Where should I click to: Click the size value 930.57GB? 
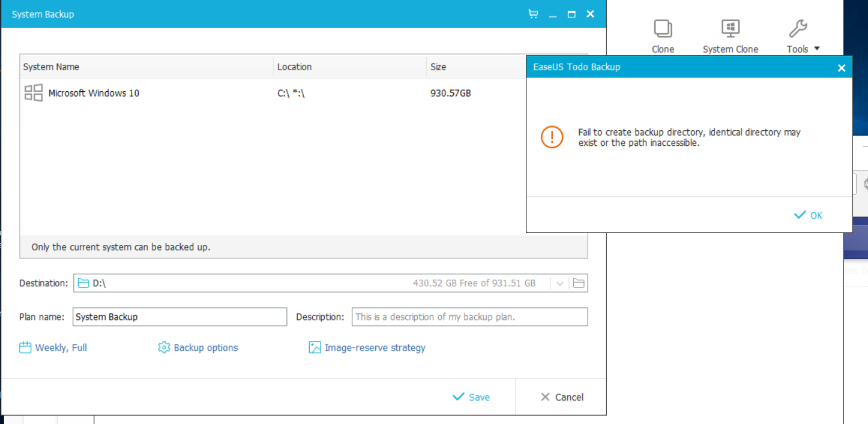(451, 93)
